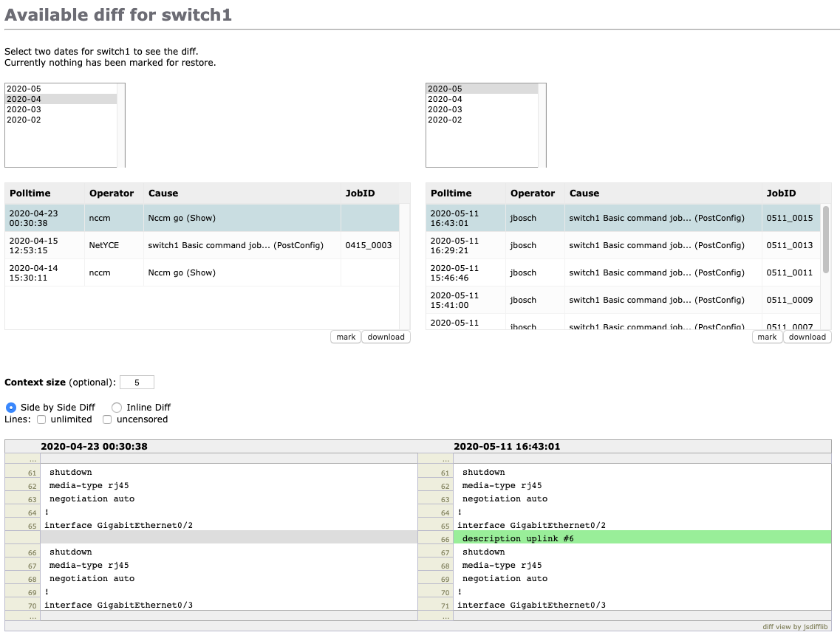Screen dimensions: 840x638
Task: Click the left table's mark button
Action: (x=346, y=337)
